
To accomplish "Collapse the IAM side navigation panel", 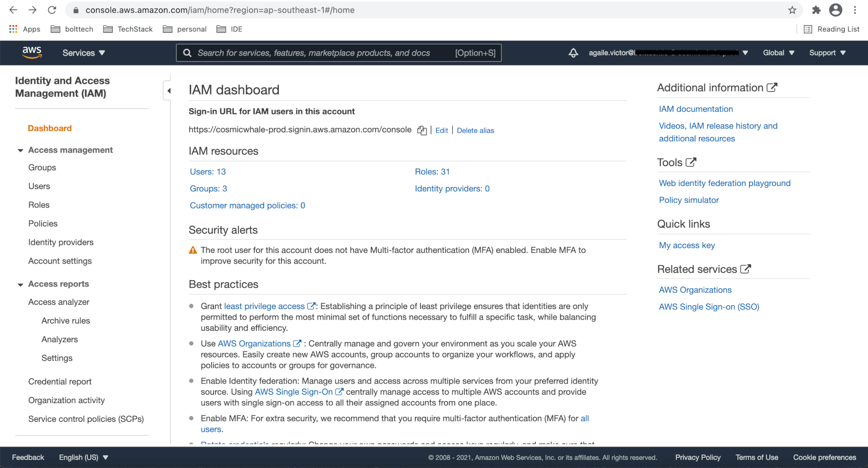I will [x=169, y=90].
